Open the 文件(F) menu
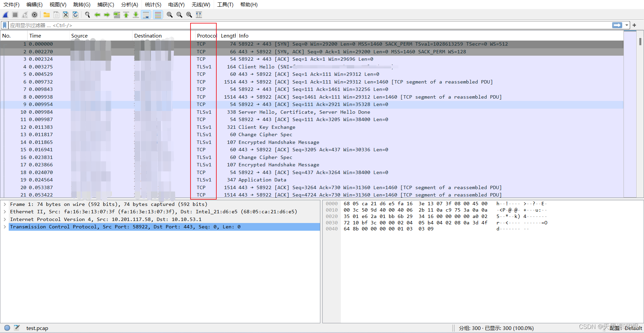Image resolution: width=644 pixels, height=333 pixels. [11, 5]
